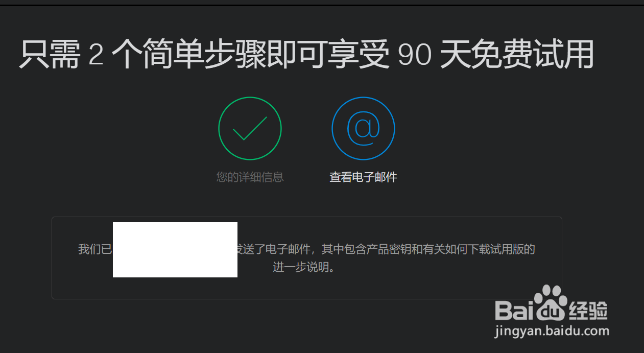Screen dimensions: 644x353
Task: Select the 您的详细信息 step label
Action: coord(250,177)
